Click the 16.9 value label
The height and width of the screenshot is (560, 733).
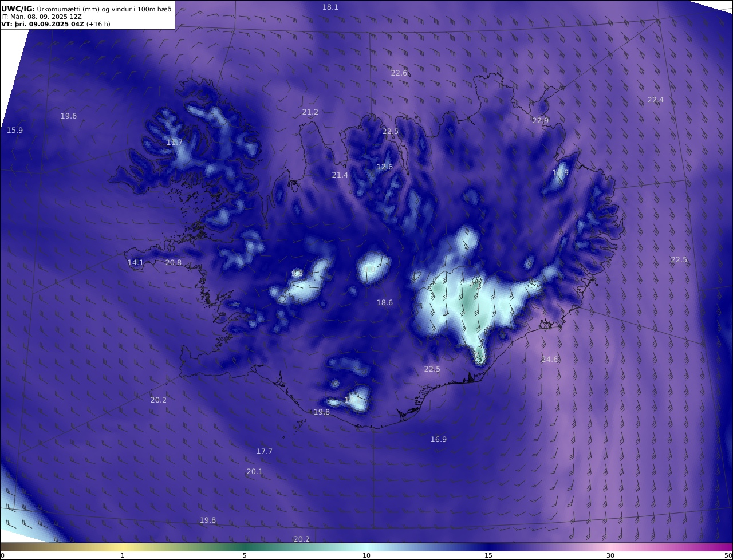[439, 440]
